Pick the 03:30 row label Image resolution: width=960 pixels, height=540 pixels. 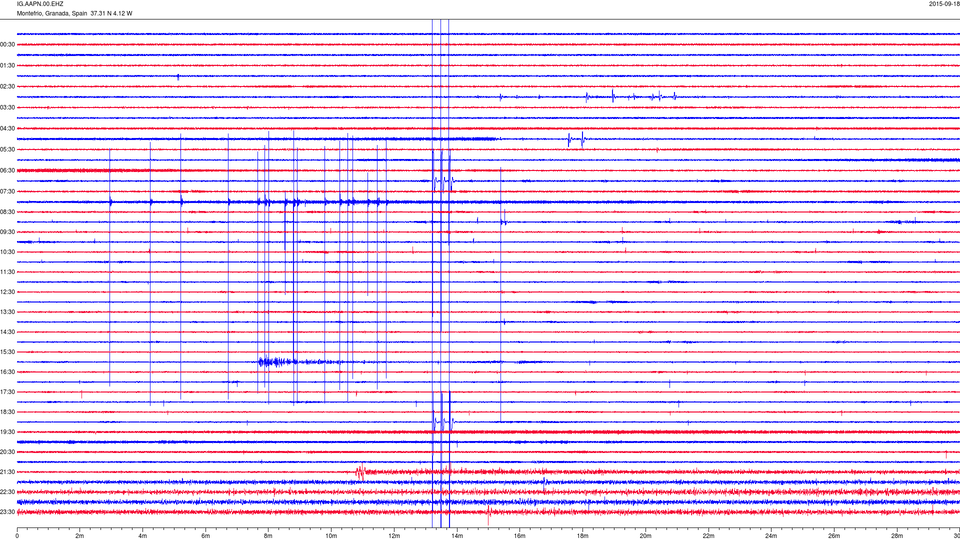[7, 107]
